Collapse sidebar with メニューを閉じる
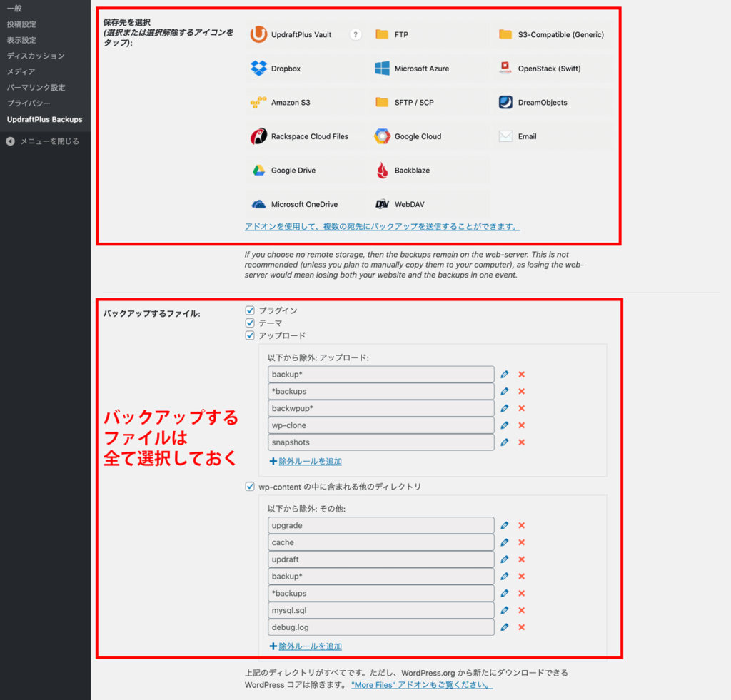Viewport: 731px width, 700px height. (x=42, y=141)
